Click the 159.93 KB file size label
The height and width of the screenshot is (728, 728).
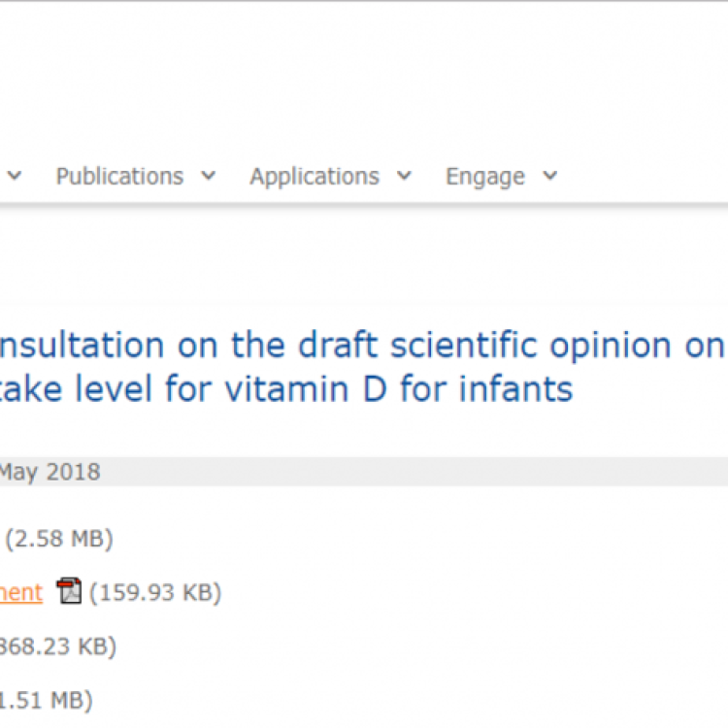pos(155,592)
